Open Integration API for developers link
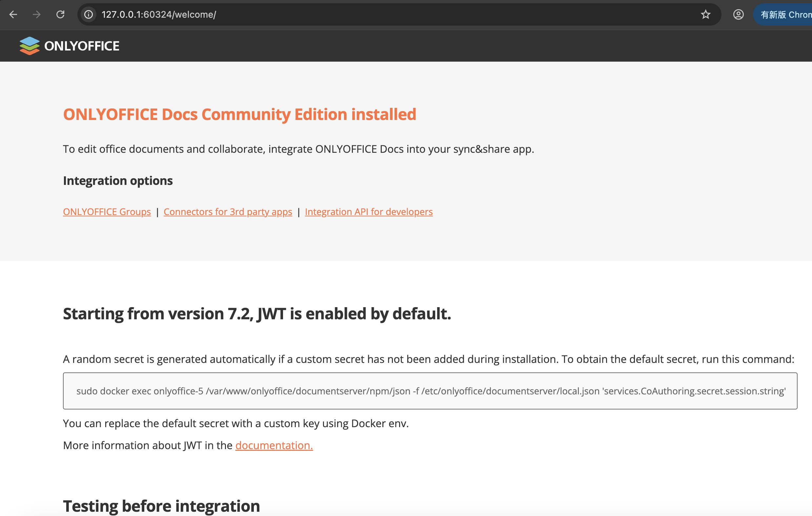The height and width of the screenshot is (516, 812). 369,212
